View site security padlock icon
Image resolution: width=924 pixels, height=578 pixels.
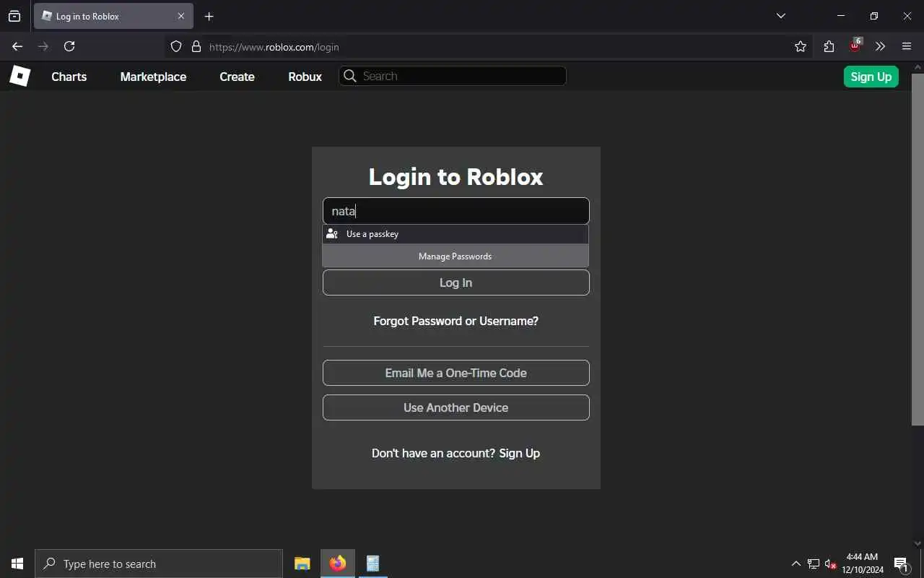click(196, 47)
